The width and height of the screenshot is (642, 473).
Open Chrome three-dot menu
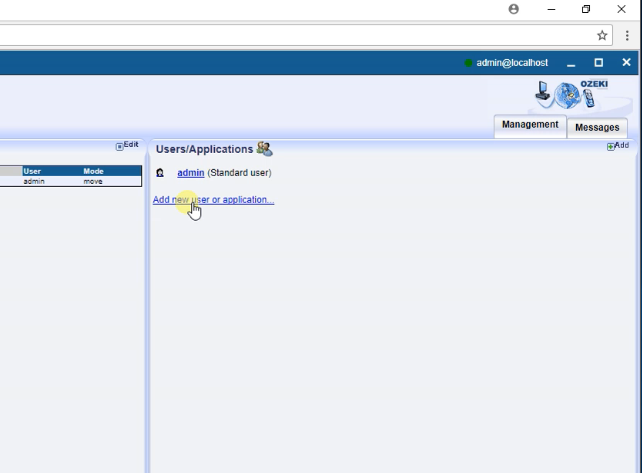tap(627, 36)
